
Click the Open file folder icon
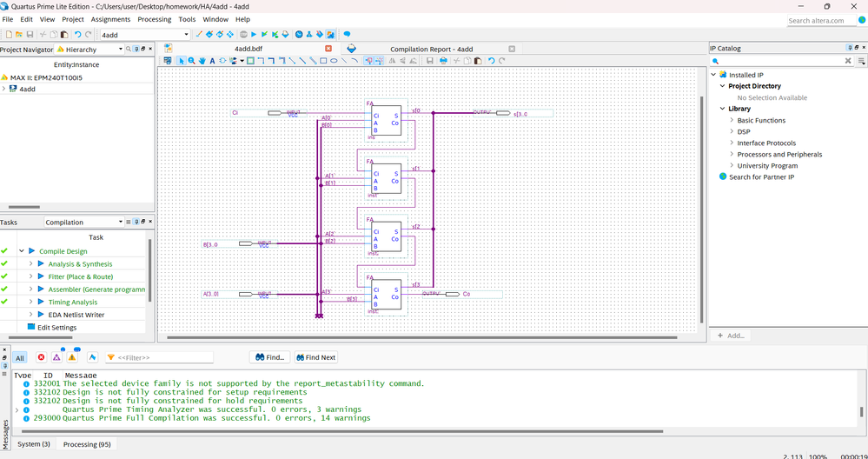click(19, 35)
